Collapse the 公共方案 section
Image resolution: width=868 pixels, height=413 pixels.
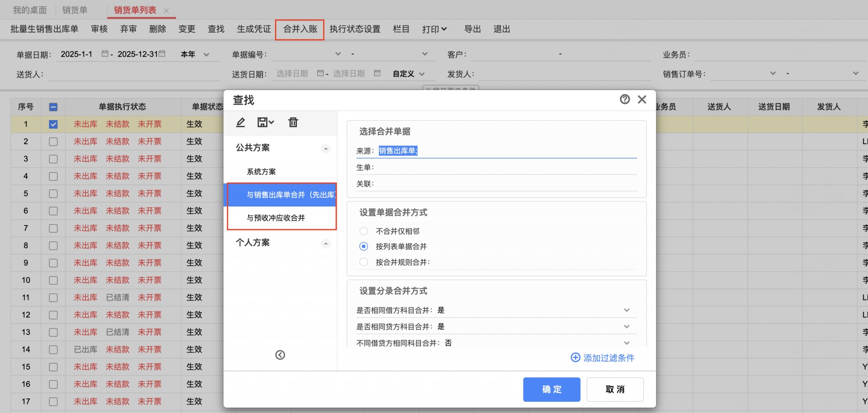(325, 149)
